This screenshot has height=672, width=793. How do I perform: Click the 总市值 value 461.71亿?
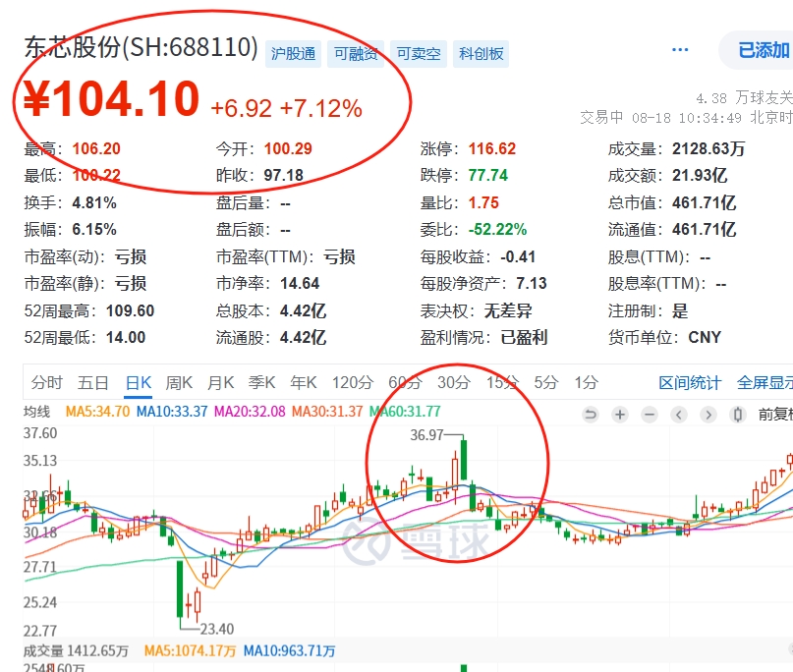(x=704, y=202)
